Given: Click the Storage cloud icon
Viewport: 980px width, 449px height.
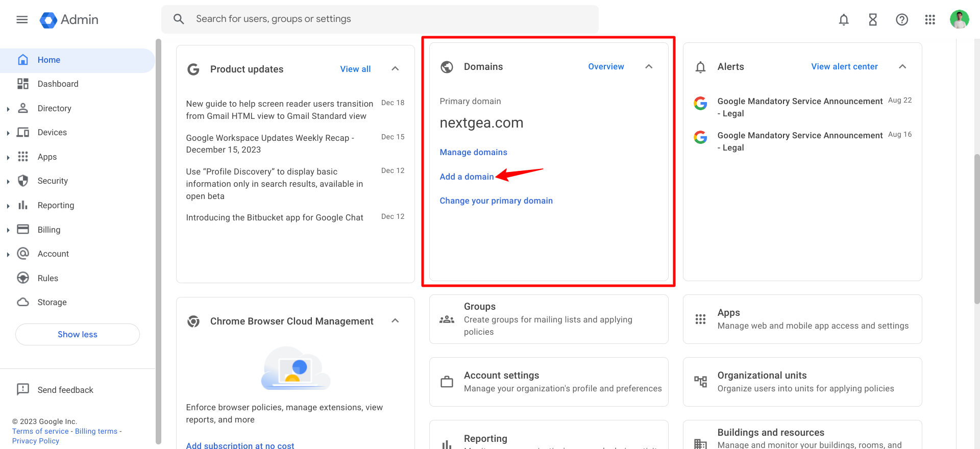Looking at the screenshot, I should (23, 302).
